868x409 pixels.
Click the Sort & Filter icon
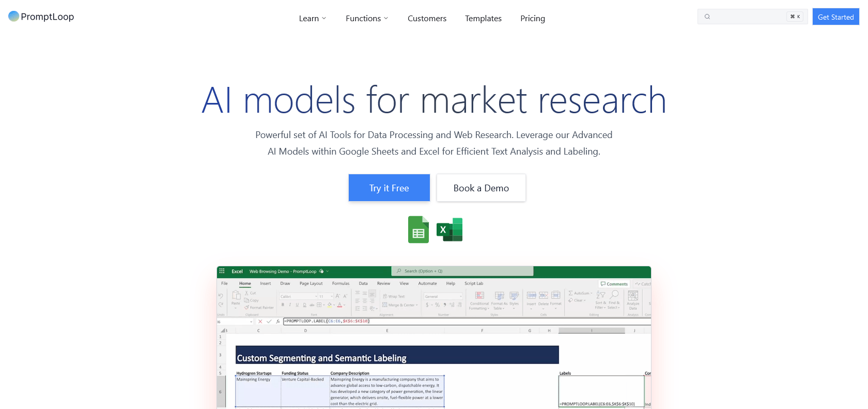600,294
